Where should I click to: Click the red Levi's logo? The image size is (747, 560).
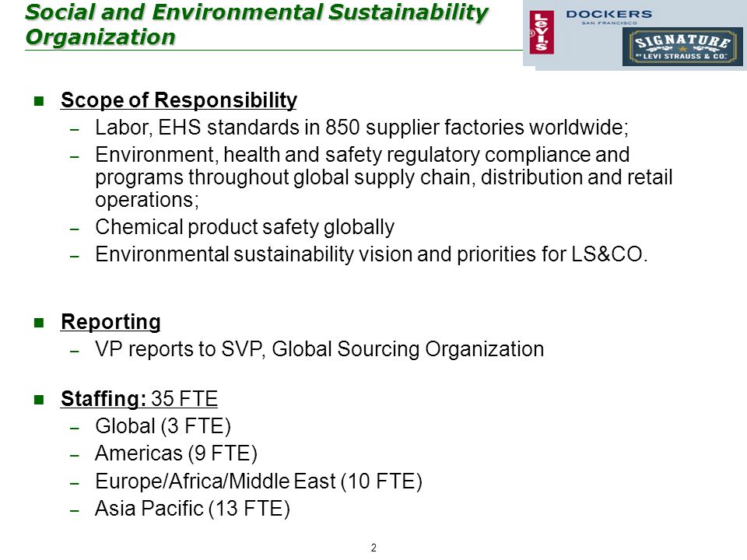[542, 32]
